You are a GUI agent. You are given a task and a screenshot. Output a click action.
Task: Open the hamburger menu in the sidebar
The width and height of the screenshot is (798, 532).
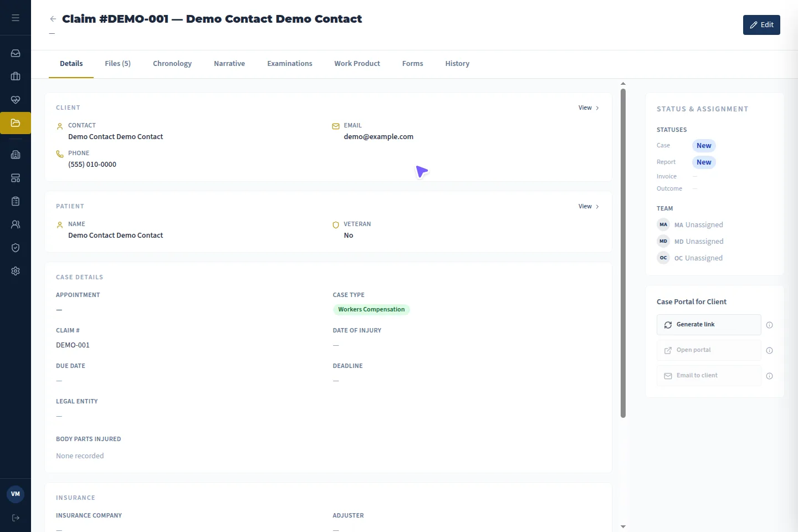(16, 18)
